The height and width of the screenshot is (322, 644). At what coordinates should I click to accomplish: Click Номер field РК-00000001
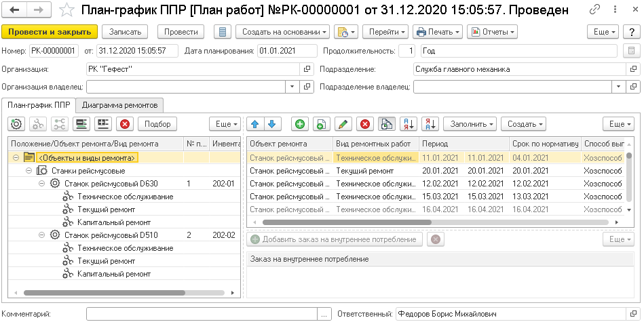click(x=54, y=51)
